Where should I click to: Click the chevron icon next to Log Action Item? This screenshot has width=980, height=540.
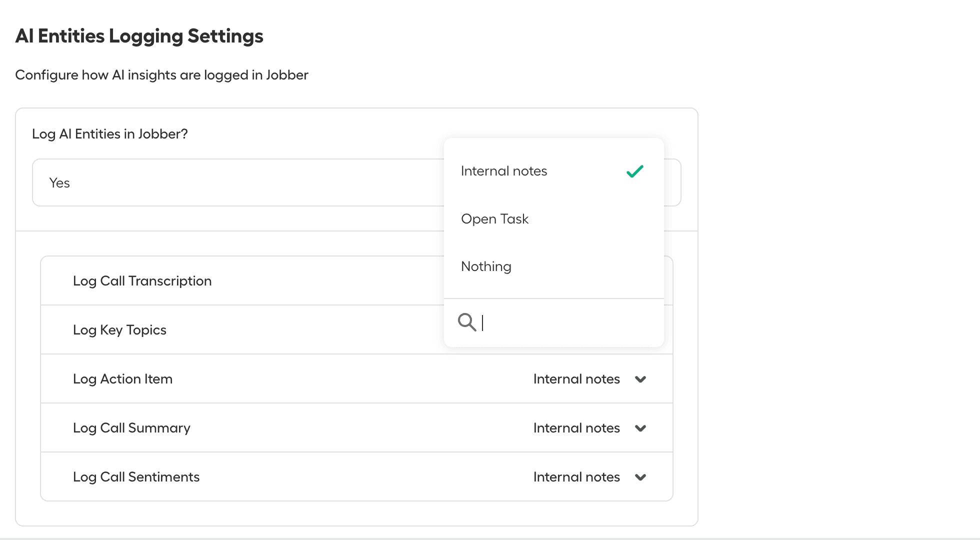(x=640, y=379)
